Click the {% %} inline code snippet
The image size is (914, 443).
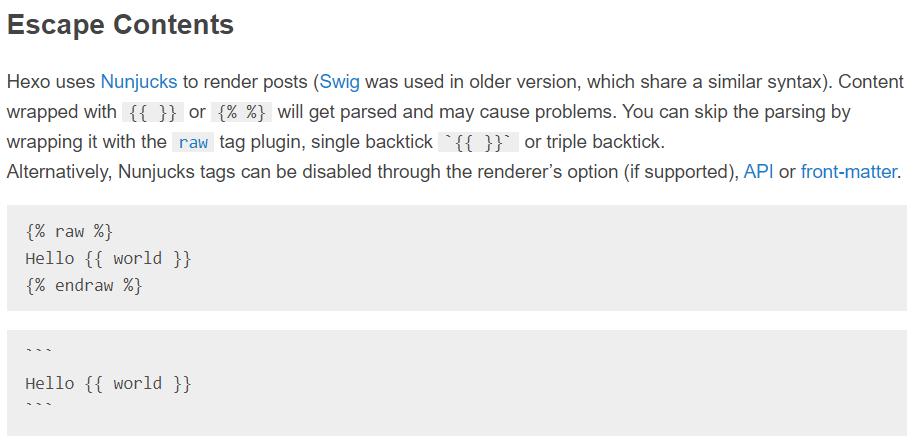[241, 112]
